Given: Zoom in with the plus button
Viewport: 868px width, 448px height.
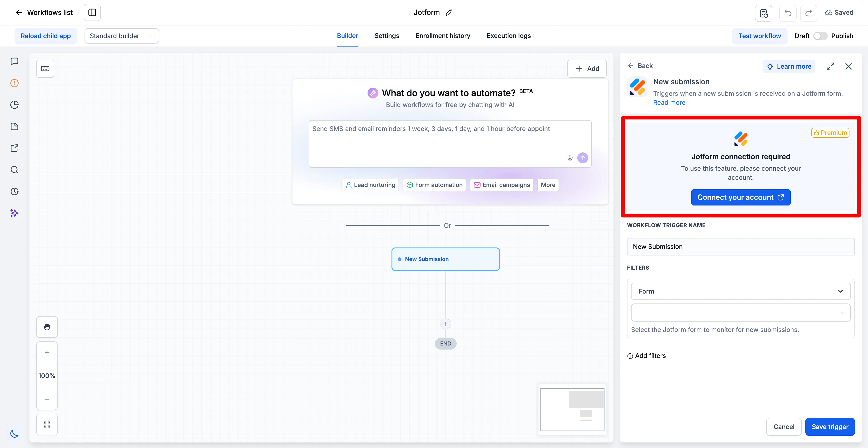Looking at the screenshot, I should click(47, 352).
